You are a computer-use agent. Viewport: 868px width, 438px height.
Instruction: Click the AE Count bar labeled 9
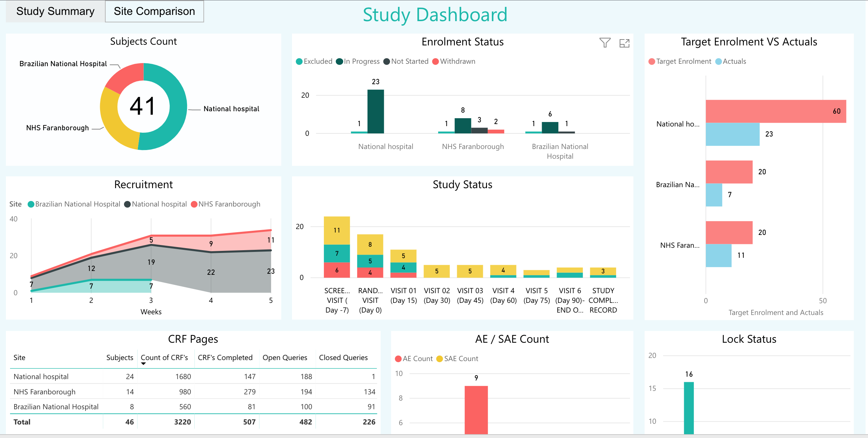476,410
